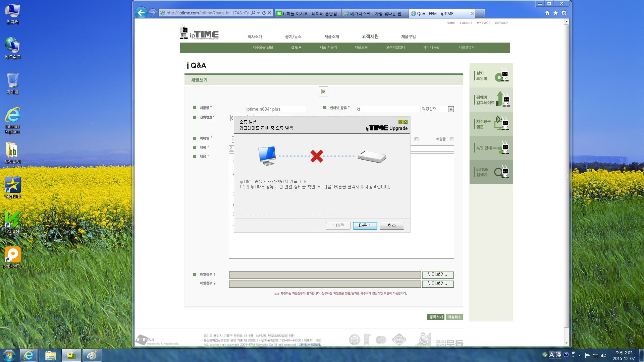
Task: Click 취소 button in upgrade dialog
Action: coord(392,226)
